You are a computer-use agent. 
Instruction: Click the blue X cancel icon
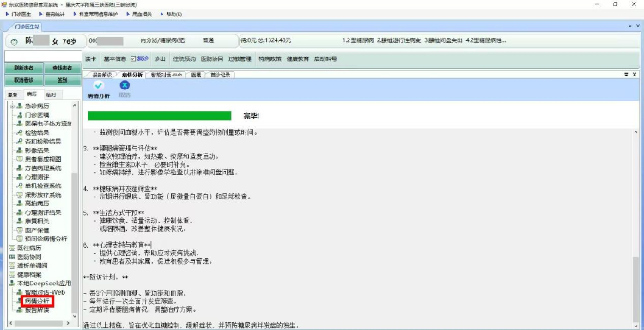[125, 85]
